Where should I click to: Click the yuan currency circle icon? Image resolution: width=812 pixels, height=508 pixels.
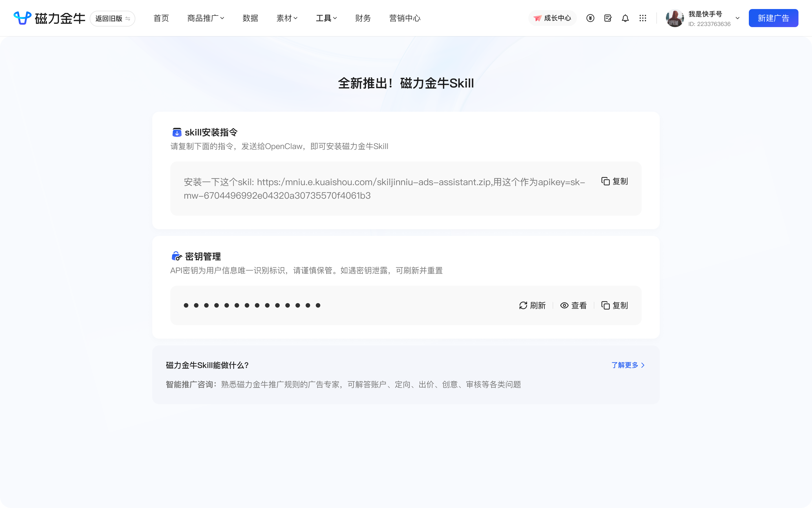pos(590,18)
